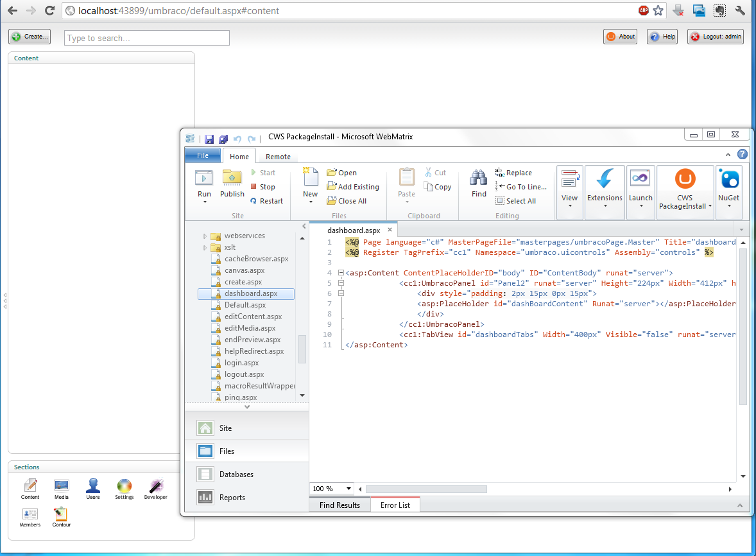Open the Databases workspace
This screenshot has height=556, width=756.
pyautogui.click(x=247, y=474)
